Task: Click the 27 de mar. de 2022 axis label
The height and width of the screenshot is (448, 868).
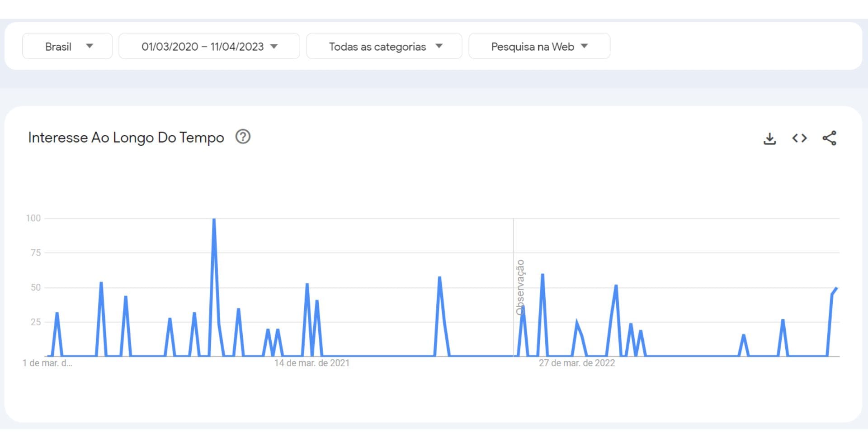Action: 576,363
